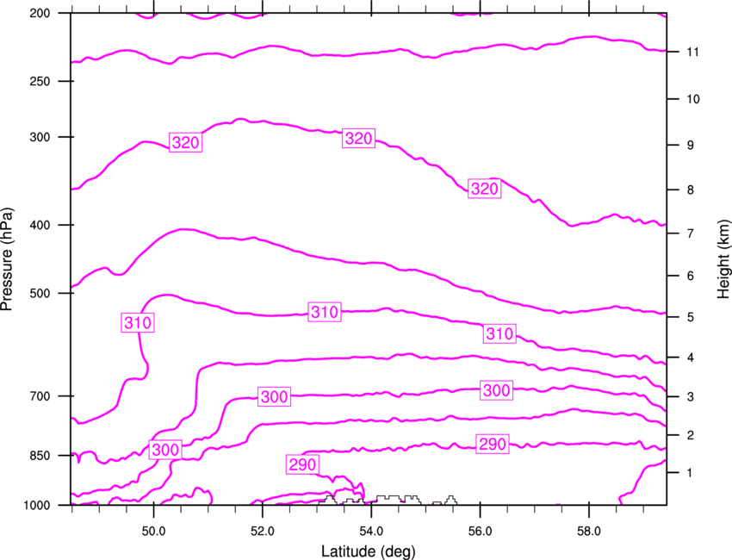Image resolution: width=732 pixels, height=560 pixels.
Task: Click the "Pressure (hPa)" axis title
Action: [x=7, y=259]
